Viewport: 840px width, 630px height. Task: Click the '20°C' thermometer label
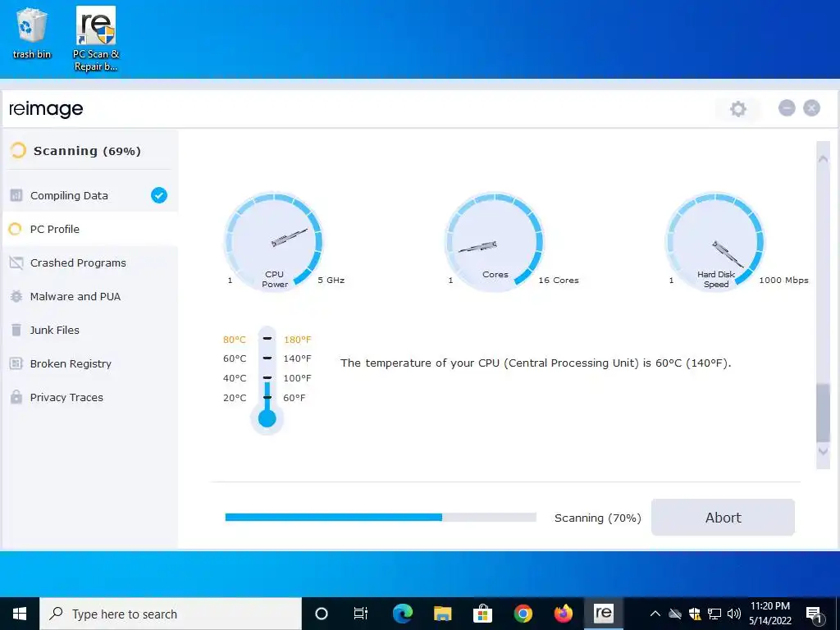coord(235,398)
